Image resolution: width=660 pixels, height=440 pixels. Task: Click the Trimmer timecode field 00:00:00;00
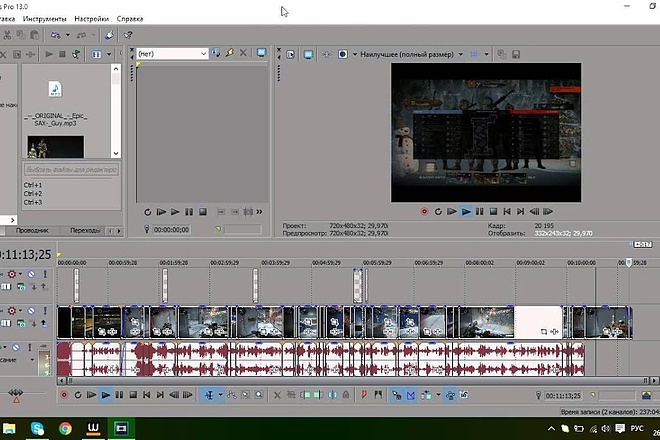coord(171,229)
